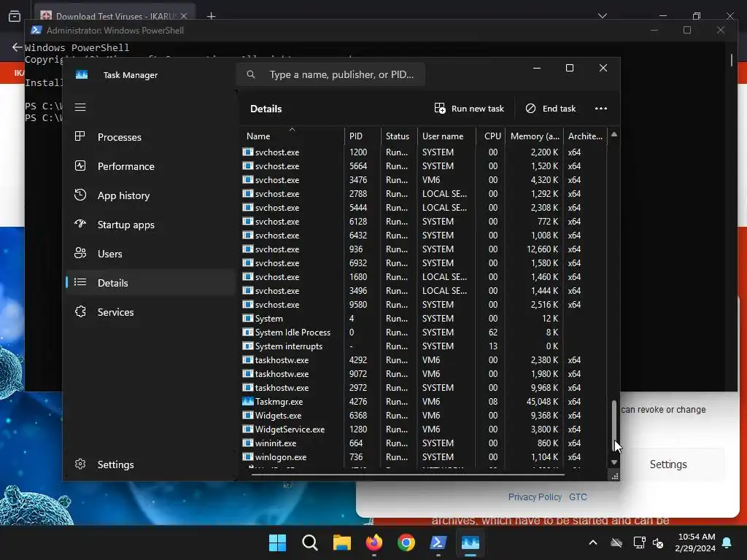747x560 pixels.
Task: Select taskhostw.exe with PID 2972
Action: 423,388
